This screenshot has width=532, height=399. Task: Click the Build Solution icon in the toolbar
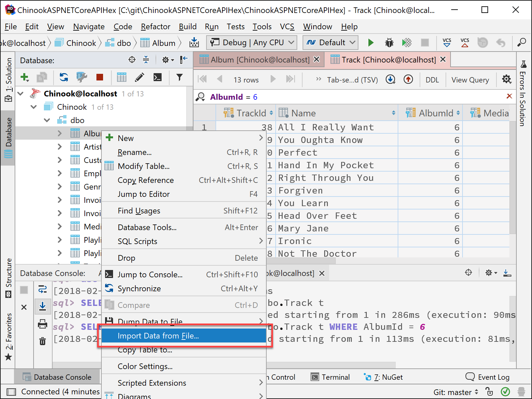click(194, 43)
